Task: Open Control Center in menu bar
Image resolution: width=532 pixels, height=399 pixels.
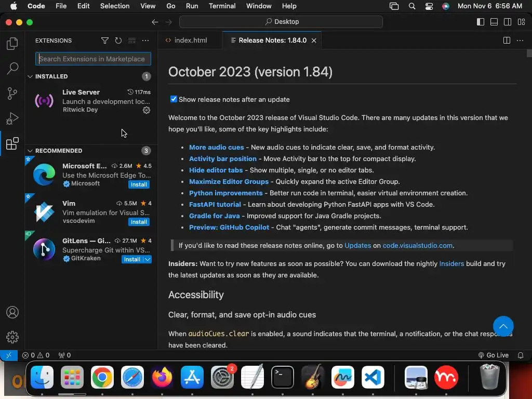Action: pyautogui.click(x=429, y=6)
